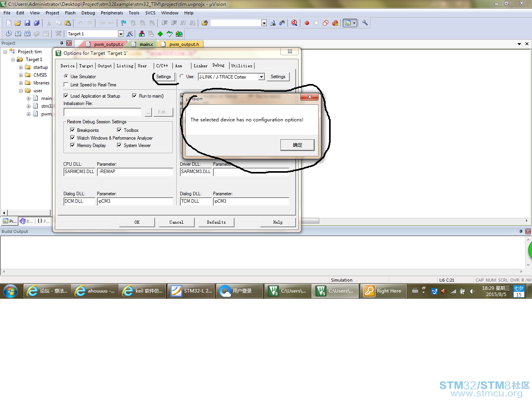Click Cancel in the Options dialog
The image size is (532, 403).
(176, 222)
